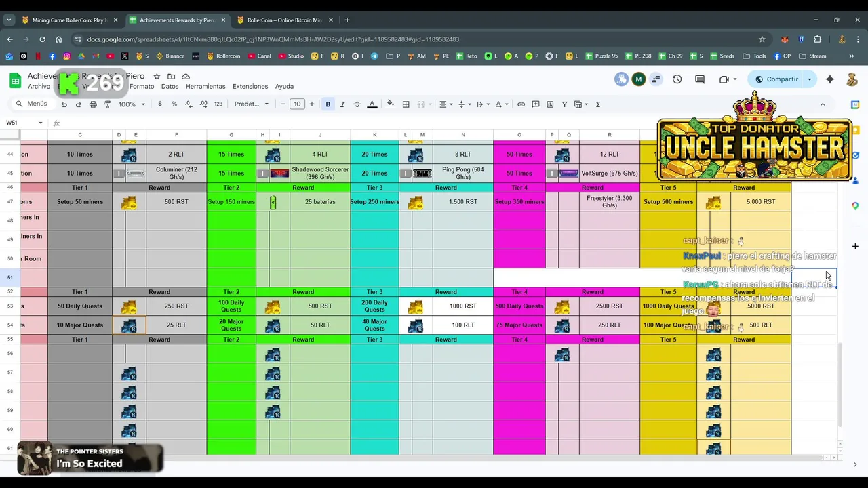Increase font size with plus button

tap(312, 104)
